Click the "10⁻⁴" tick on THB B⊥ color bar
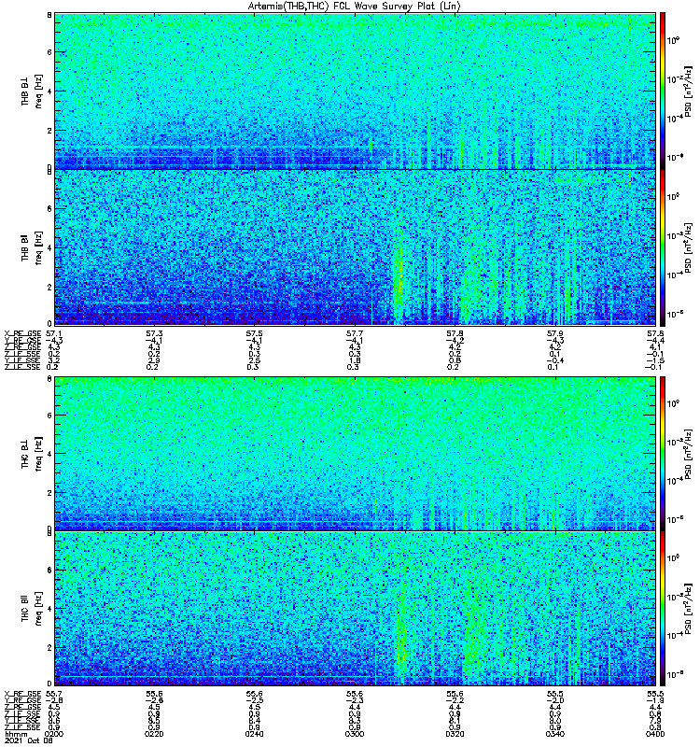The width and height of the screenshot is (700, 747). pos(674,119)
